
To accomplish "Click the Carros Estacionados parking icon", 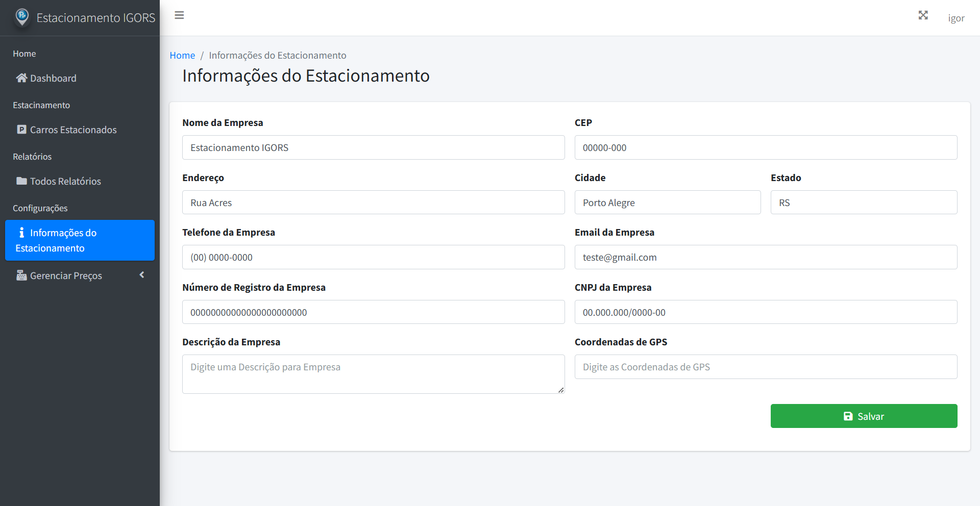I will [x=21, y=130].
